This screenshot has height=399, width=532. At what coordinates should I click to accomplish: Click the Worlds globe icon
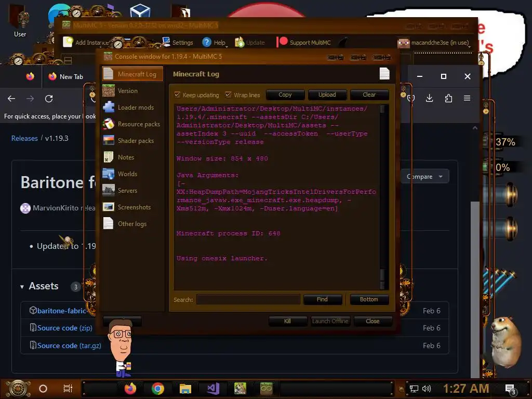pyautogui.click(x=109, y=174)
